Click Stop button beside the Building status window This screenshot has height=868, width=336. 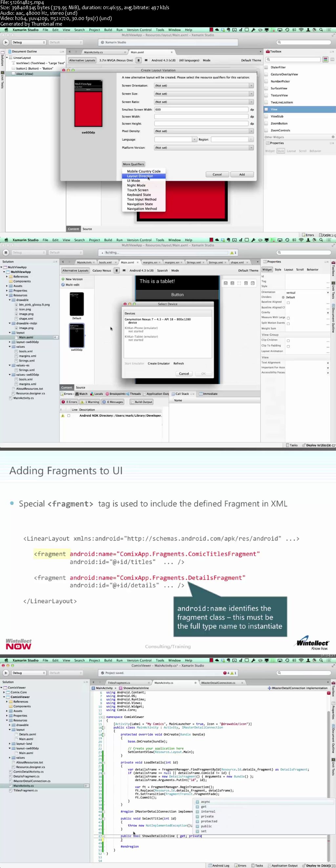pyautogui.click(x=6, y=252)
